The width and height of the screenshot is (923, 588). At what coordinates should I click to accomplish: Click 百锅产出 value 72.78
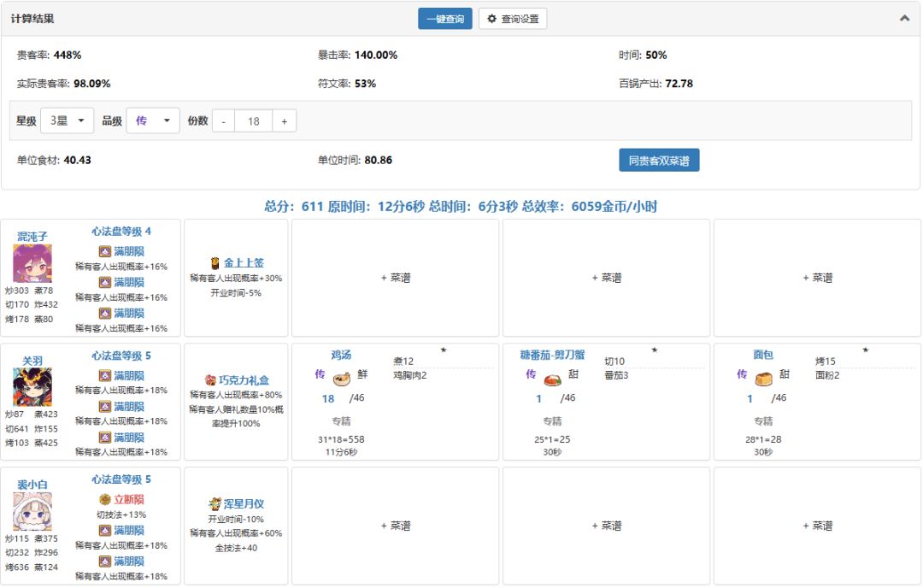679,84
